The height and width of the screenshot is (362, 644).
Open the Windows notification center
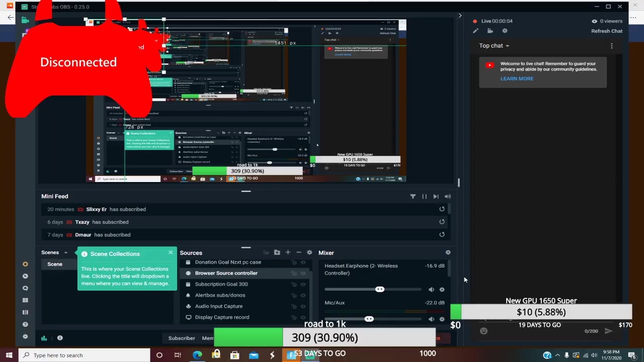point(632,355)
